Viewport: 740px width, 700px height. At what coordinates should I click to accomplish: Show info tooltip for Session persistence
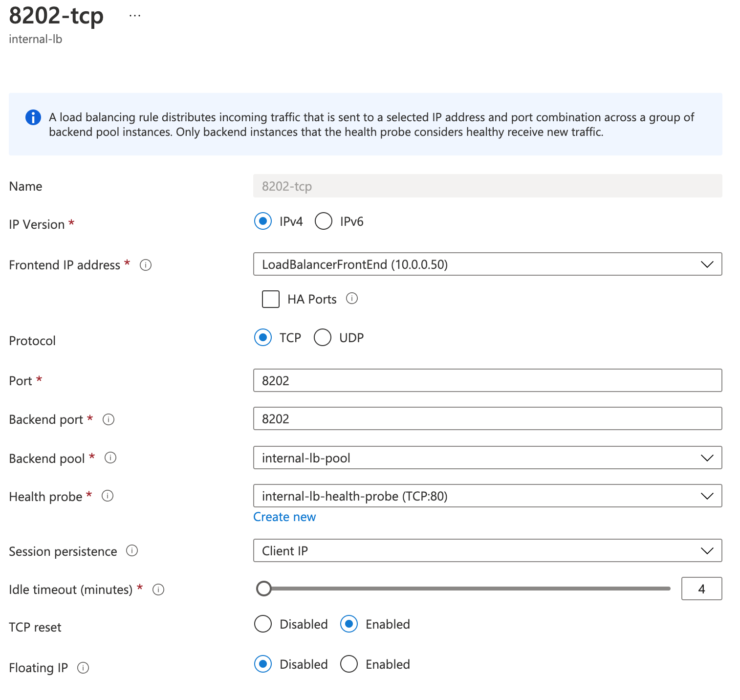point(132,550)
